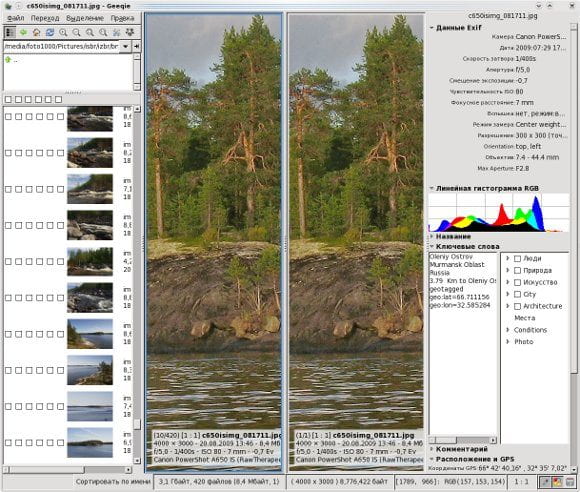Click the keywords text box horizontal scrollbar

[x=462, y=440]
